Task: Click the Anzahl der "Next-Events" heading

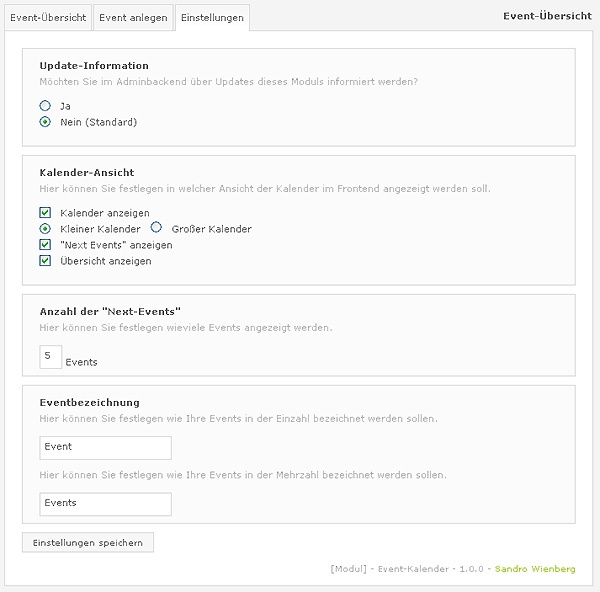Action: pos(109,311)
